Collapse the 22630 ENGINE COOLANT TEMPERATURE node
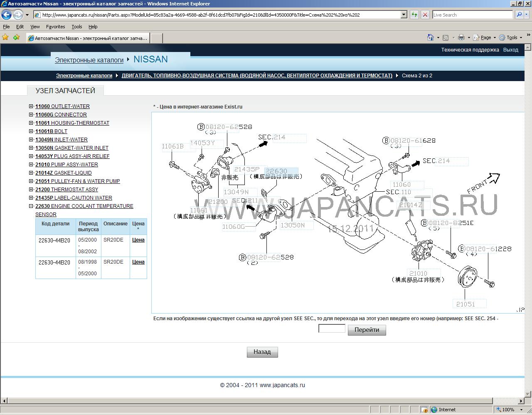This screenshot has width=532, height=415. point(31,206)
